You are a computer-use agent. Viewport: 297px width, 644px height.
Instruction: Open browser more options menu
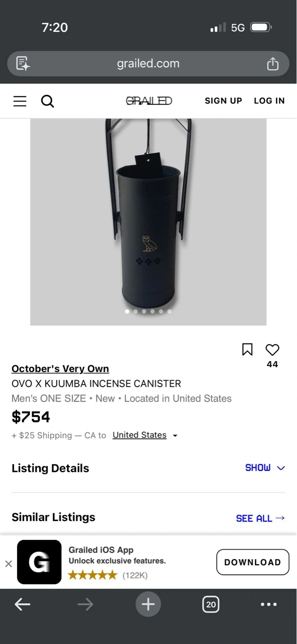point(268,605)
